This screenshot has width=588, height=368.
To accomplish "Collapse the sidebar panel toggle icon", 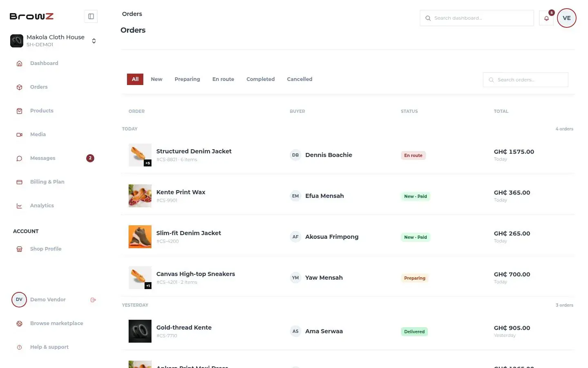I will coord(91,16).
